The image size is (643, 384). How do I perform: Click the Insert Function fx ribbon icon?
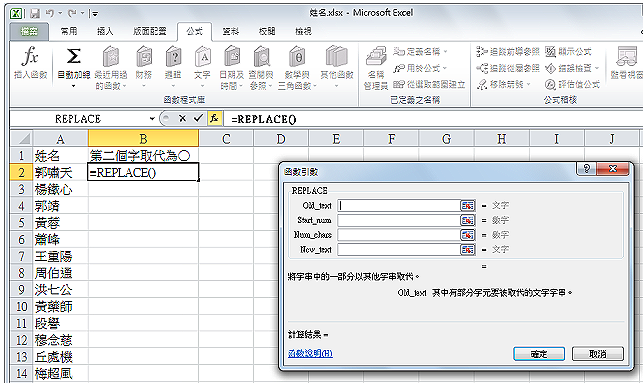pos(31,57)
